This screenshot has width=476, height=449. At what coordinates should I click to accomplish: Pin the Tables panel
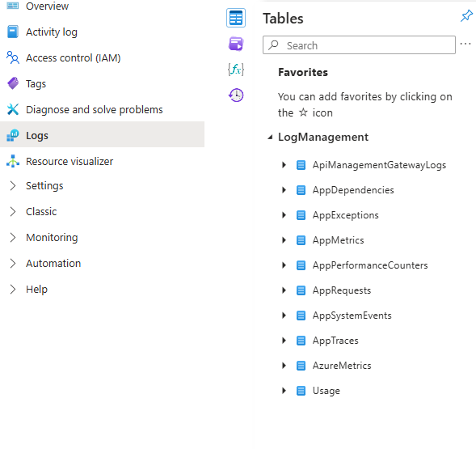click(x=466, y=16)
